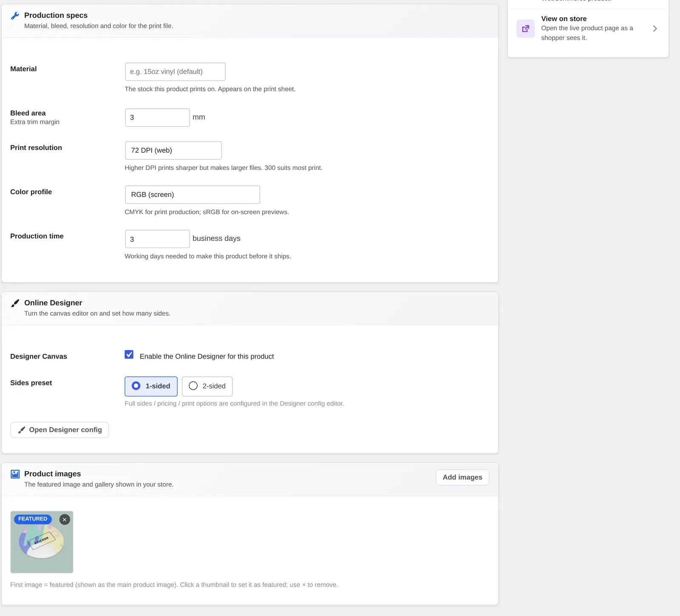Click the 'Extra trim margin' hint text
The width and height of the screenshot is (680, 616).
point(35,122)
